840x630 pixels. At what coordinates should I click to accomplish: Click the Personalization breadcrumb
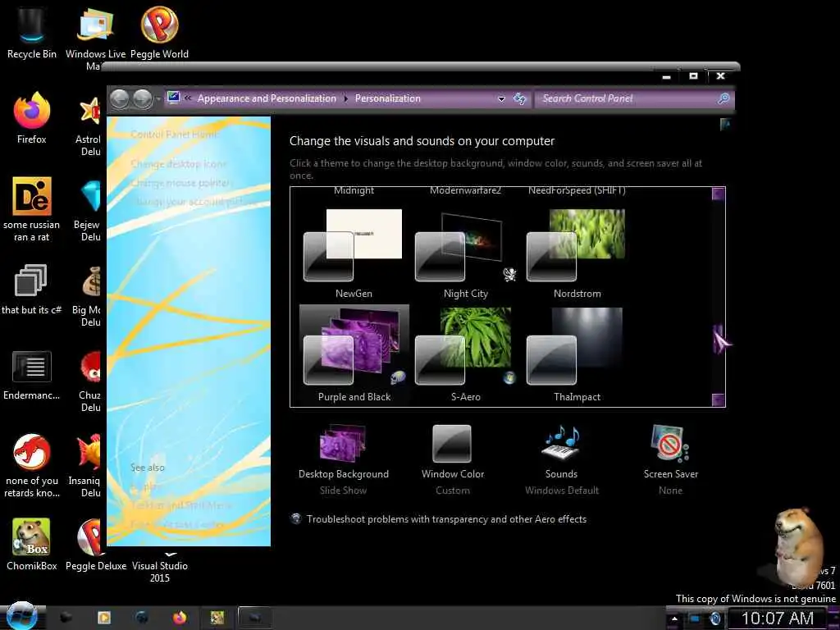coord(388,98)
